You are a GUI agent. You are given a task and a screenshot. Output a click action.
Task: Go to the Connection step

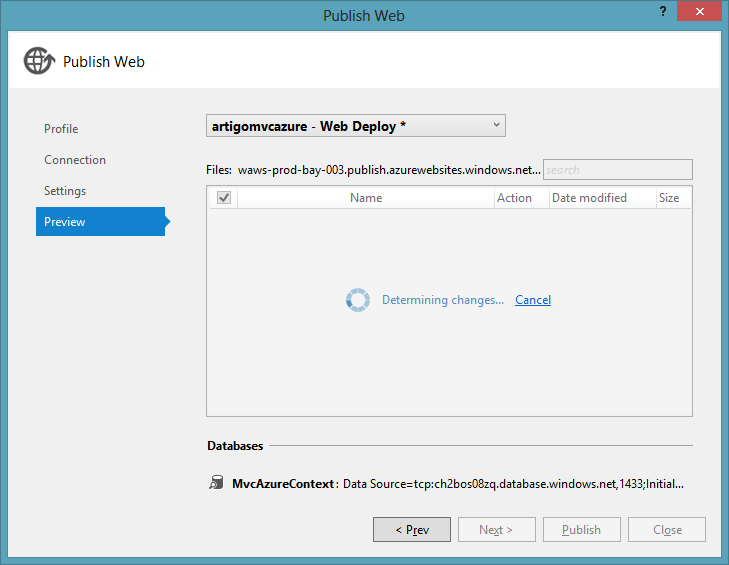click(75, 160)
